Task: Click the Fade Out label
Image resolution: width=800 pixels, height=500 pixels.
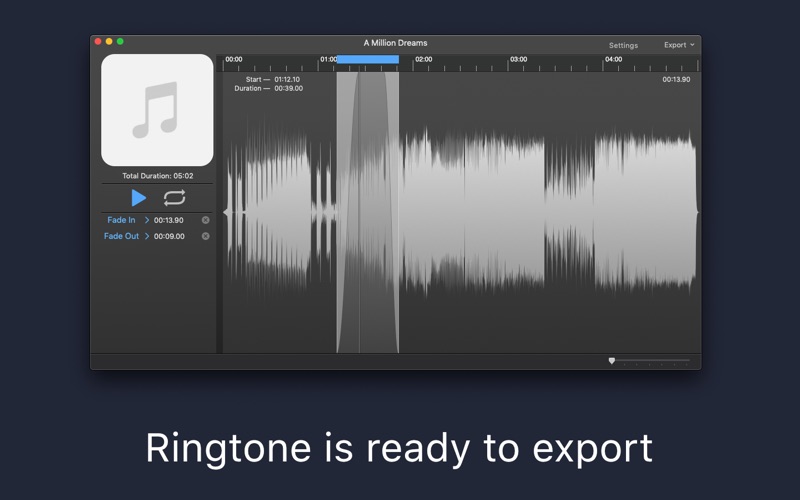Action: click(121, 236)
